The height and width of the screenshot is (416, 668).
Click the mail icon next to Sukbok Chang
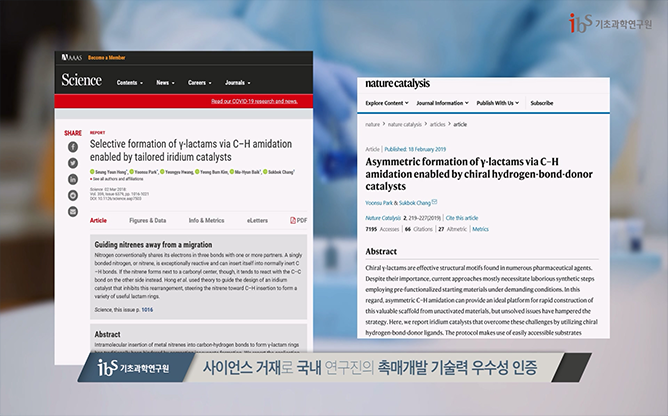coord(435,202)
